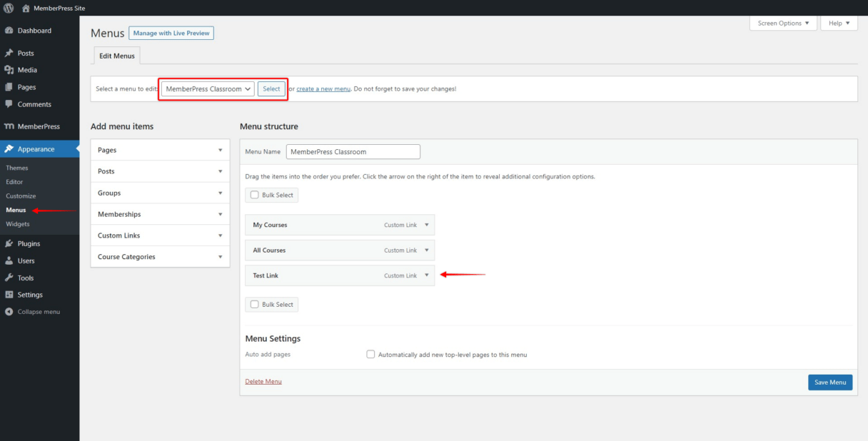Tick the bottom Bulk Select checkbox
Viewport: 868px width, 441px height.
255,304
